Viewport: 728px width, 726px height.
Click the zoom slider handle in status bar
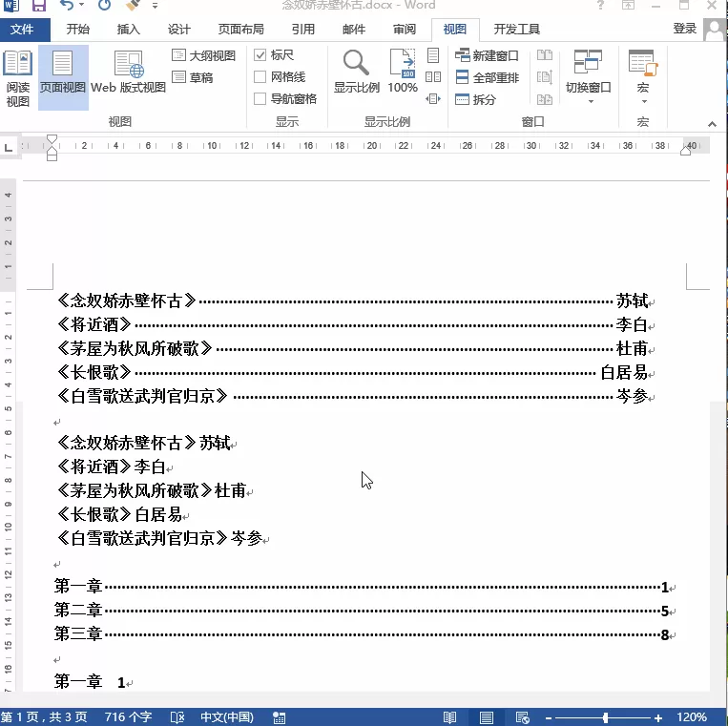[606, 717]
